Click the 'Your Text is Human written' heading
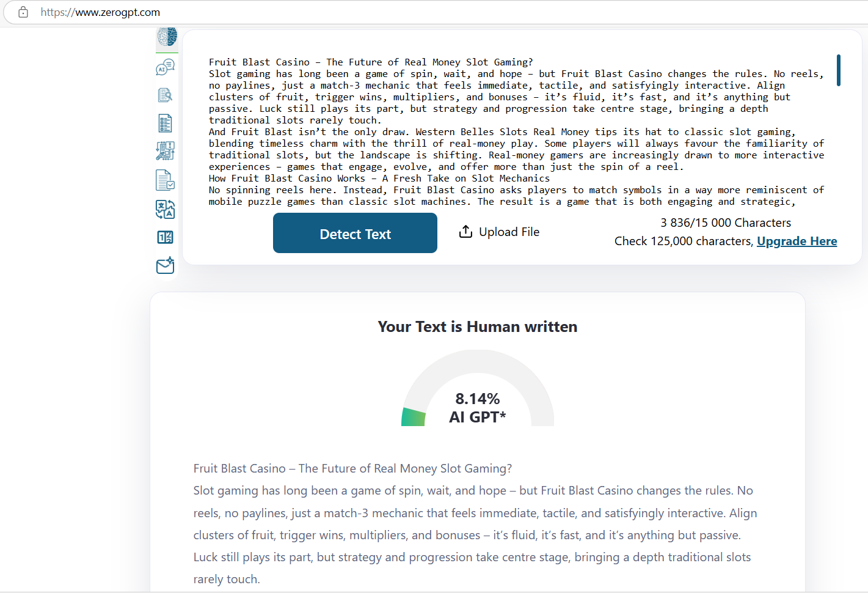Screen dimensions: 868x593 pos(478,327)
